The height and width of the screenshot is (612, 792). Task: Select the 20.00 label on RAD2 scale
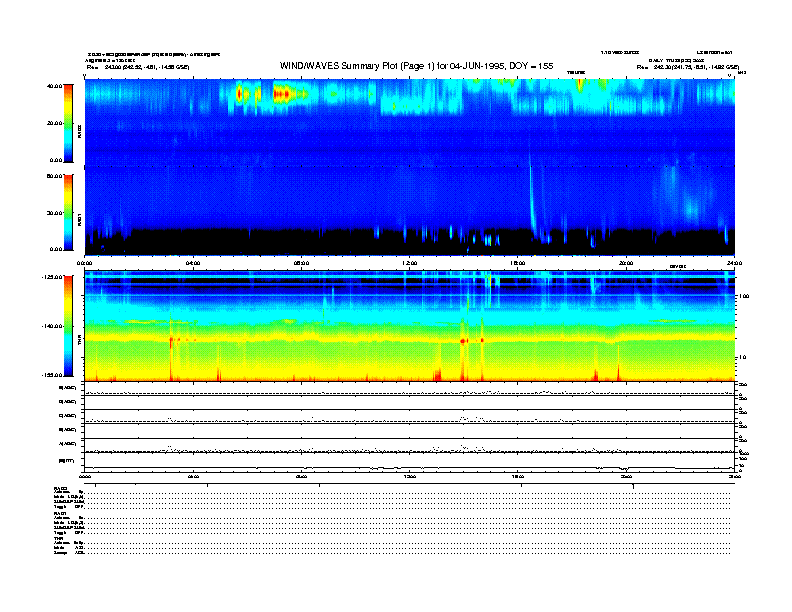[54, 123]
